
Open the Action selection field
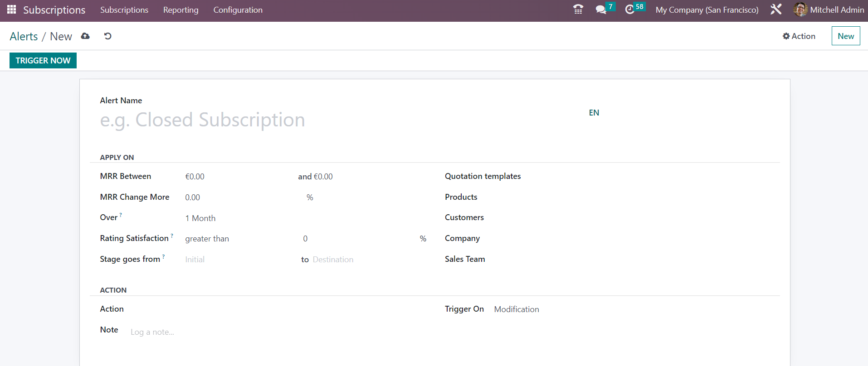coord(279,309)
